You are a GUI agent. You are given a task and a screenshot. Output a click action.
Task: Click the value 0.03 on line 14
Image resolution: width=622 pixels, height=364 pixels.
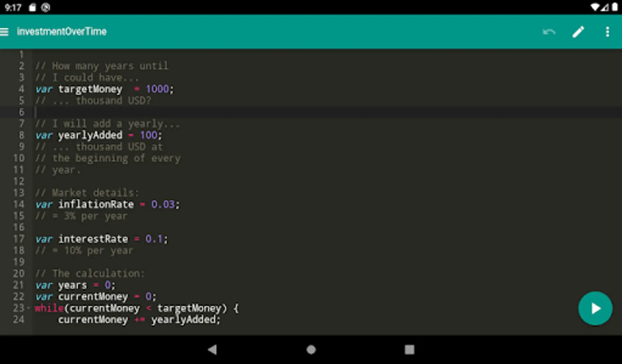coord(163,204)
